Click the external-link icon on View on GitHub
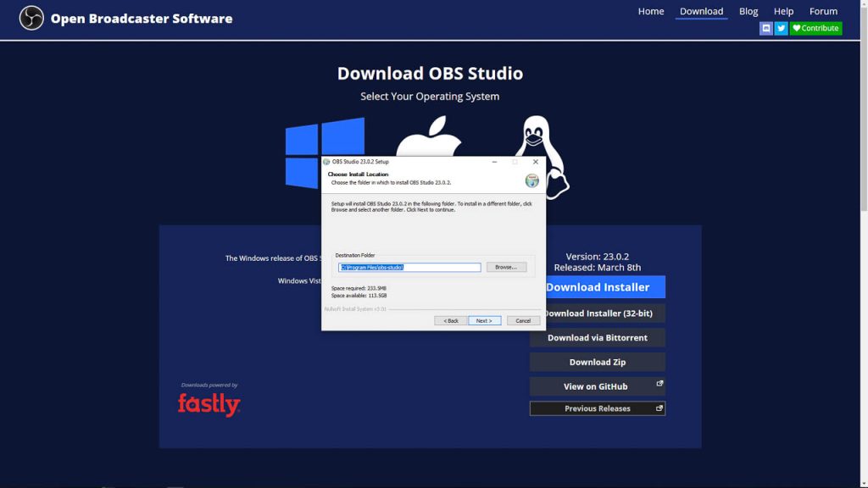This screenshot has height=488, width=868. [659, 383]
